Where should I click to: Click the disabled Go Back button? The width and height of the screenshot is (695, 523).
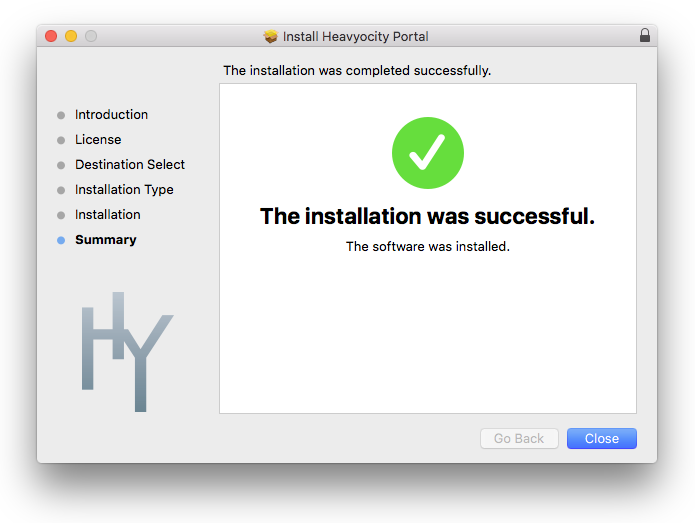519,439
